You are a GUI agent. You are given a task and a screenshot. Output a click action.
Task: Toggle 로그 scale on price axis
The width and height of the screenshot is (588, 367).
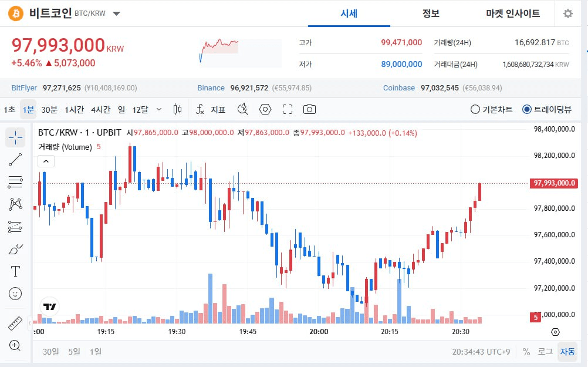545,351
